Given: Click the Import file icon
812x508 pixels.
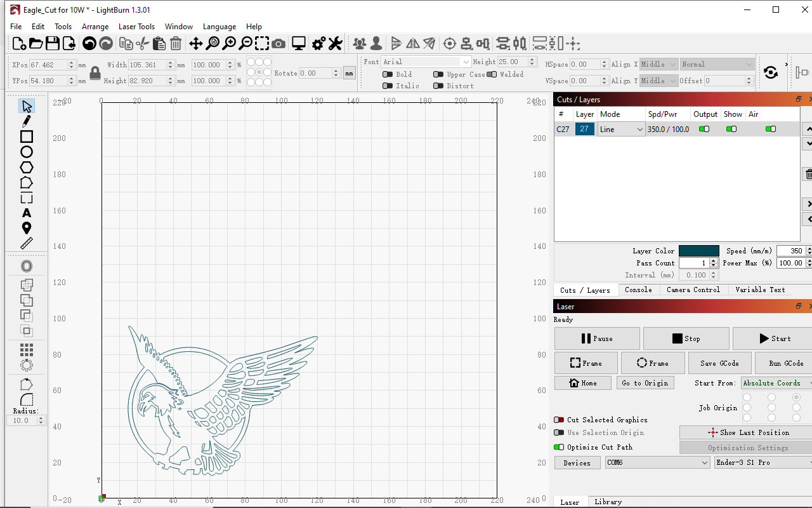Looking at the screenshot, I should point(69,44).
